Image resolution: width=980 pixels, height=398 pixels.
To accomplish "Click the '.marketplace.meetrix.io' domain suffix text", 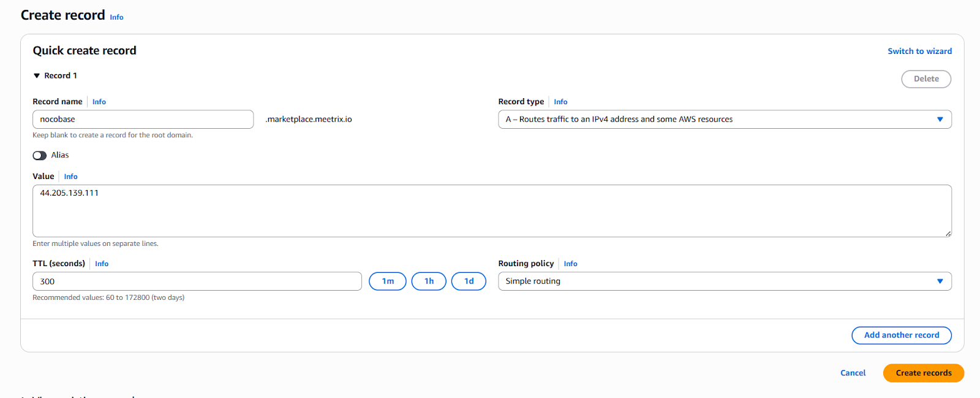I will click(309, 120).
